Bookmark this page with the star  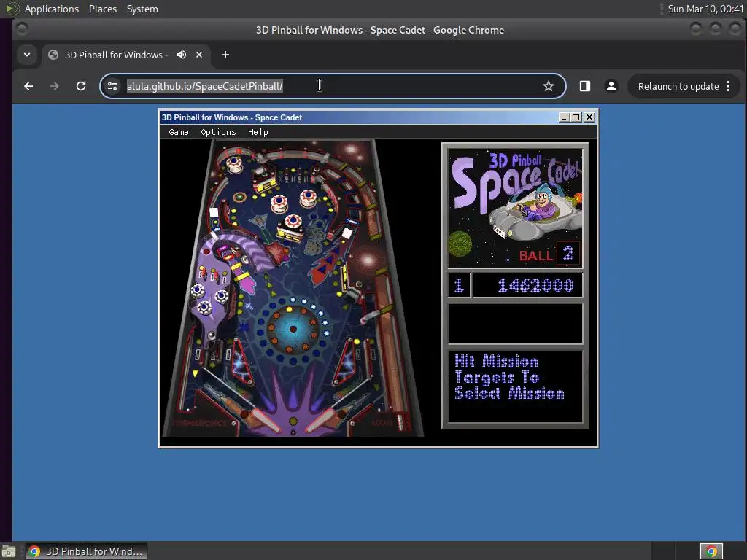pyautogui.click(x=549, y=86)
